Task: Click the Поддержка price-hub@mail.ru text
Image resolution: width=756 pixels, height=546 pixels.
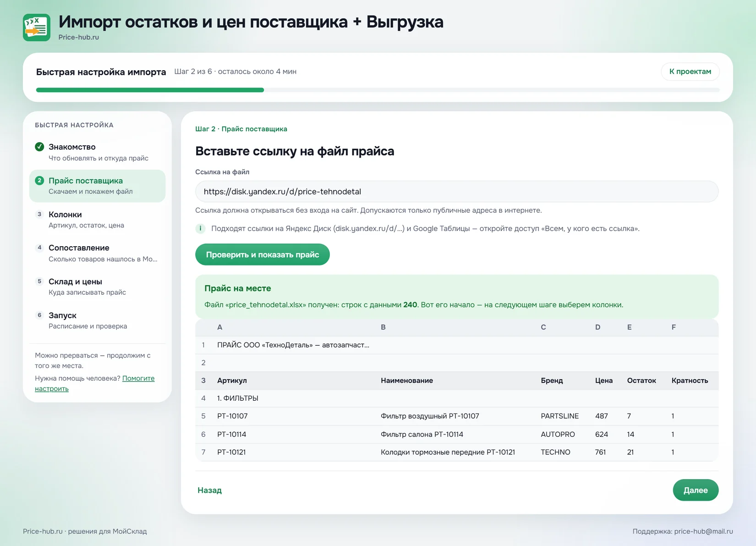Action: [683, 531]
